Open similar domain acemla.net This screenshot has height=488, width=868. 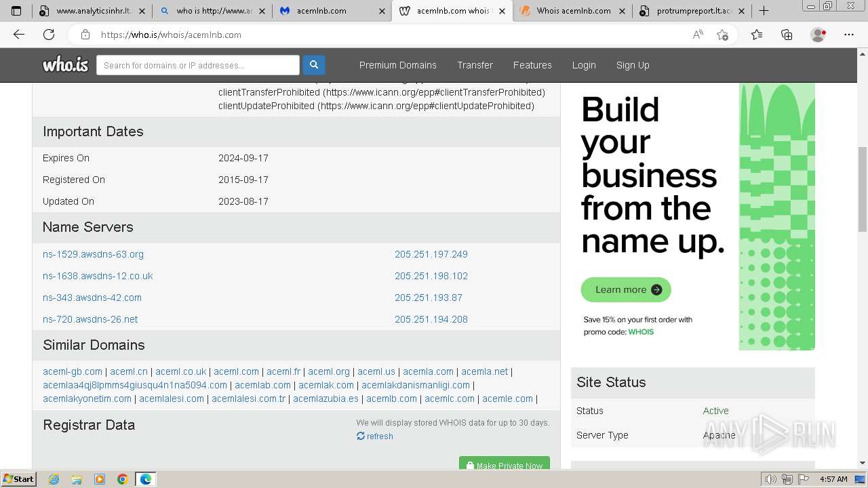point(484,371)
